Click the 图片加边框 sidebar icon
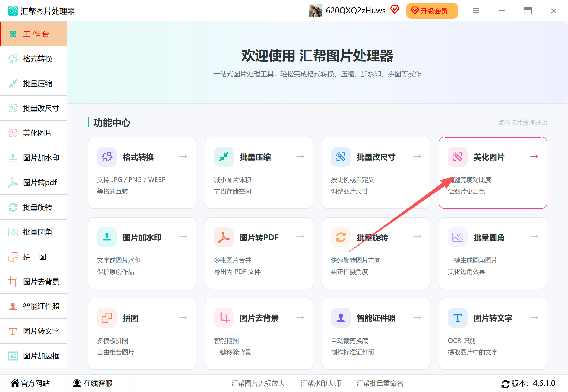The height and width of the screenshot is (392, 568). click(13, 356)
